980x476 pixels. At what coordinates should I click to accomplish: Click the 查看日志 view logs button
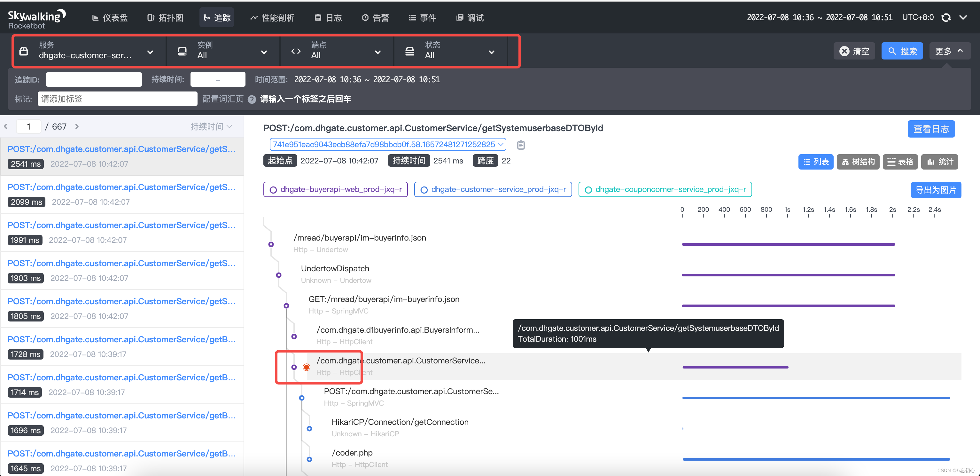[x=931, y=129]
